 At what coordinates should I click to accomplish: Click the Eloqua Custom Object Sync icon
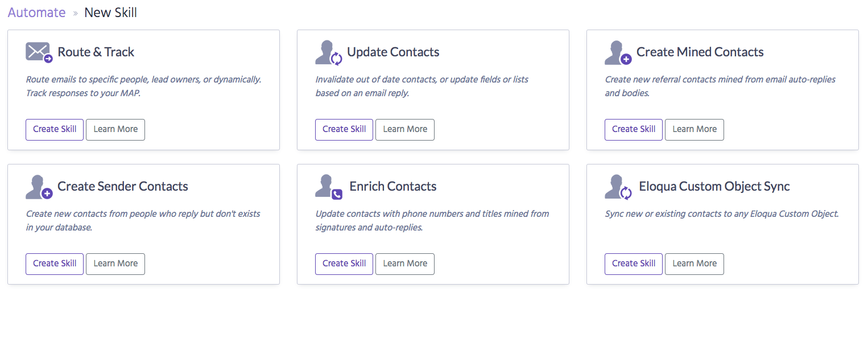point(618,187)
